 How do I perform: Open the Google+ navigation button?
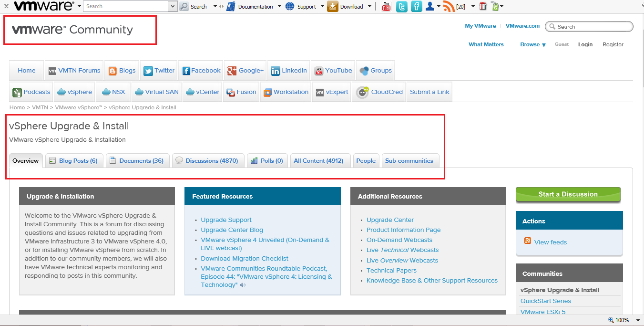pos(245,70)
